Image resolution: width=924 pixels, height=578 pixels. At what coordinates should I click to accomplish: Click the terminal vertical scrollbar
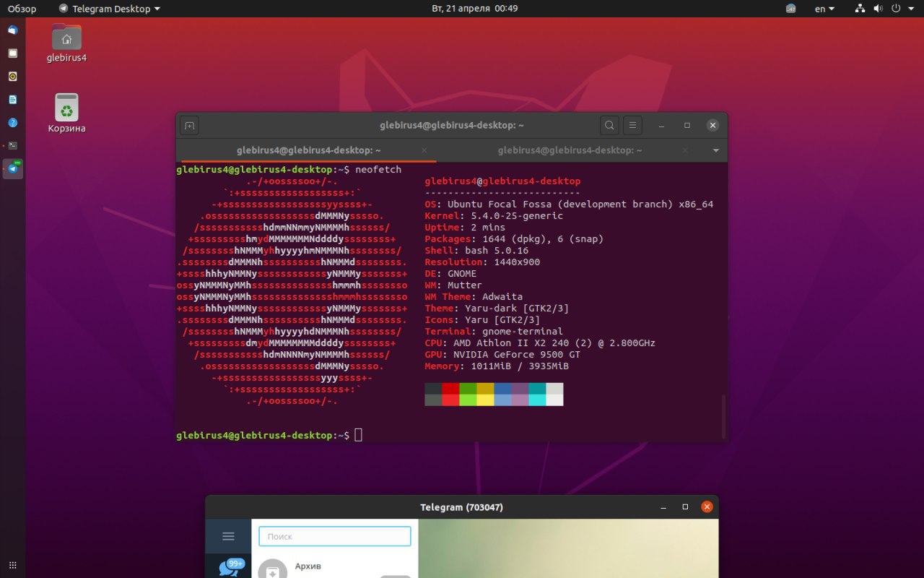pyautogui.click(x=724, y=416)
